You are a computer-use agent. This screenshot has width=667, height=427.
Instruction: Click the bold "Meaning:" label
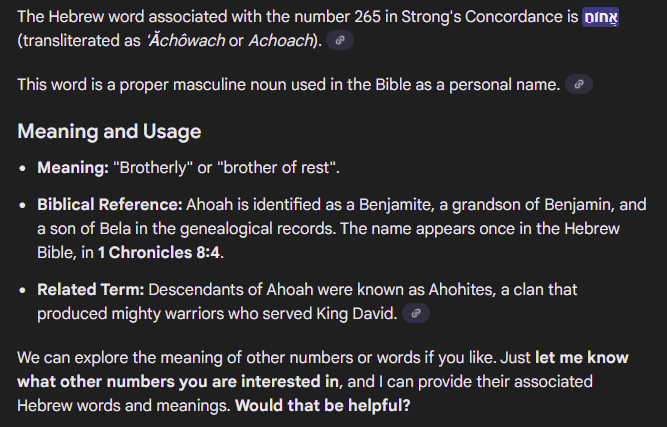click(72, 166)
